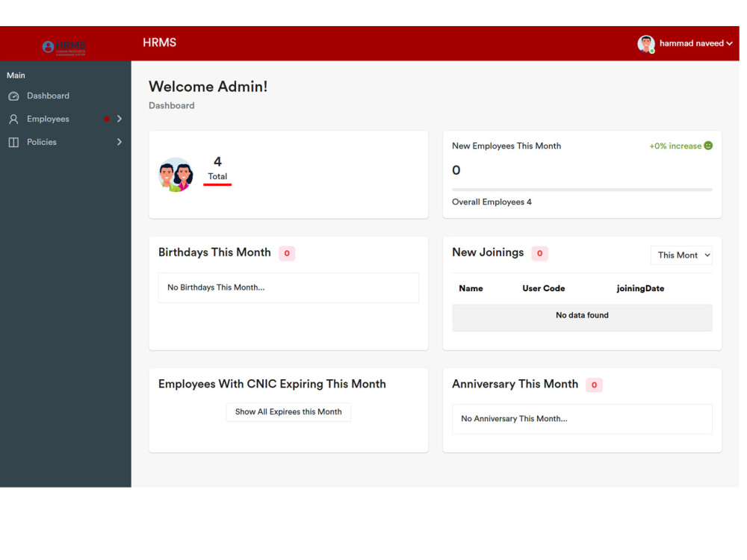The width and height of the screenshot is (747, 560).
Task: Click the Employees With CNIC Expiring heading
Action: (272, 385)
